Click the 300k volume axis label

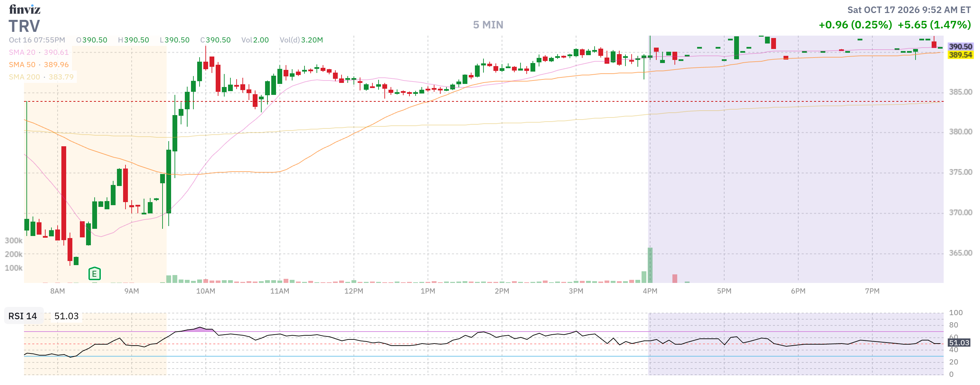click(13, 240)
